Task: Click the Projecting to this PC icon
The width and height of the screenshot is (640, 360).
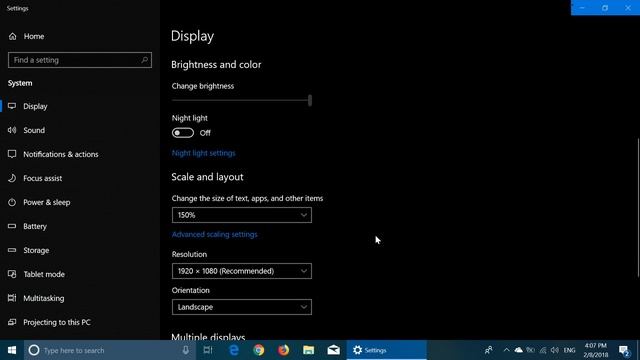Action: click(x=12, y=322)
